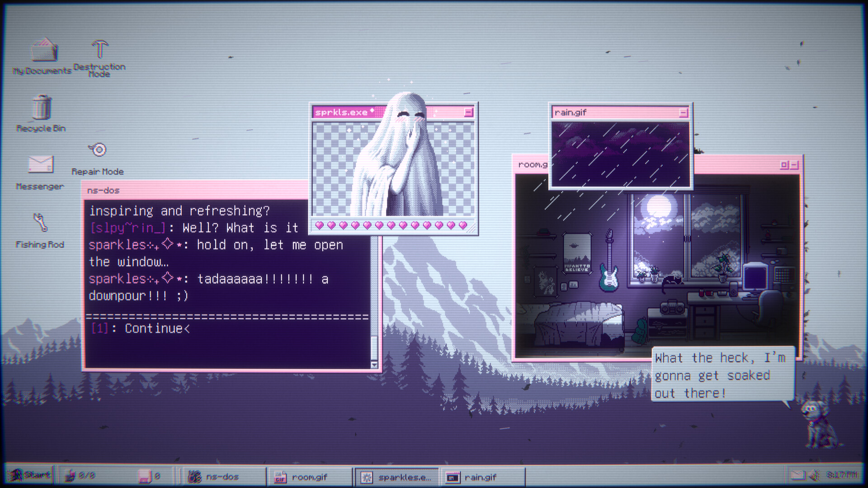Click the clock showing 8:17 PM
868x488 pixels.
point(842,475)
